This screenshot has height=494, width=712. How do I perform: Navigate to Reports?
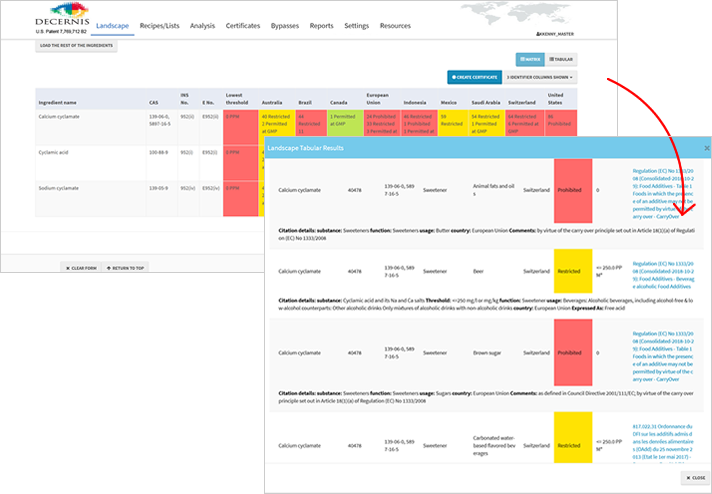[321, 26]
